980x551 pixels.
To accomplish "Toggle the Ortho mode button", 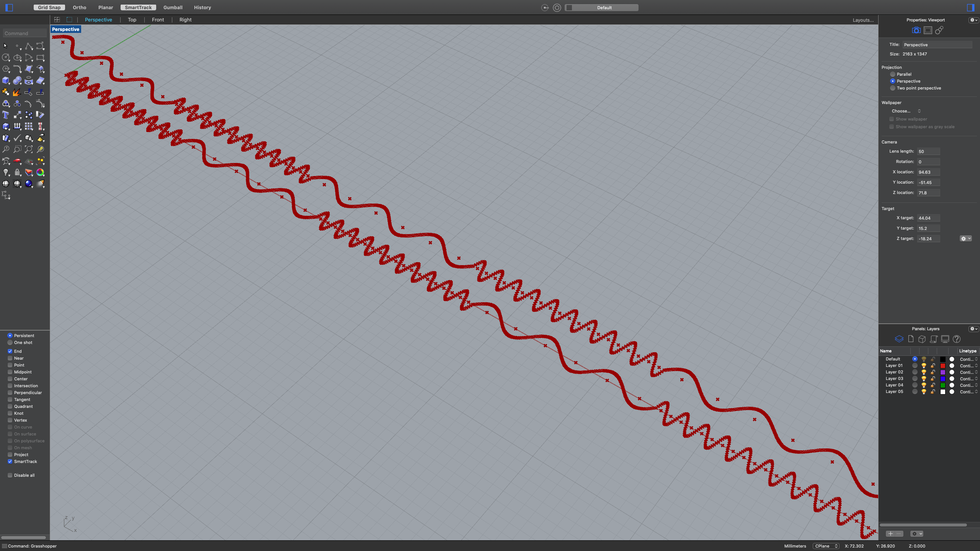I will click(80, 7).
